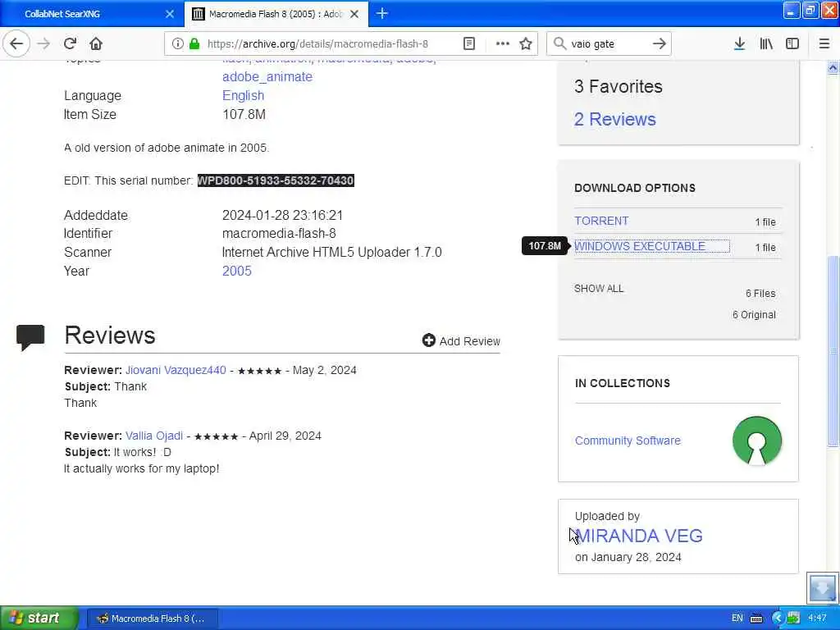Select the Macromedia Flash 8 (2005) tab
Image resolution: width=840 pixels, height=630 pixels.
pyautogui.click(x=276, y=13)
